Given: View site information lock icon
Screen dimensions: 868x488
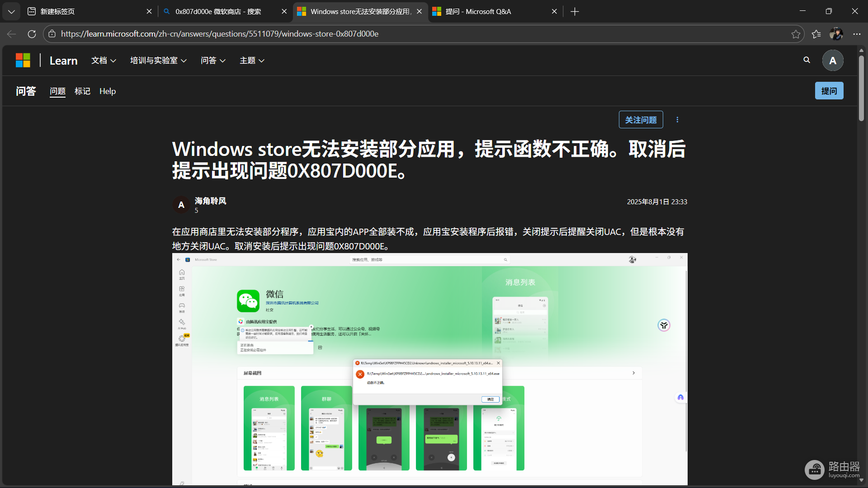Looking at the screenshot, I should pyautogui.click(x=52, y=34).
